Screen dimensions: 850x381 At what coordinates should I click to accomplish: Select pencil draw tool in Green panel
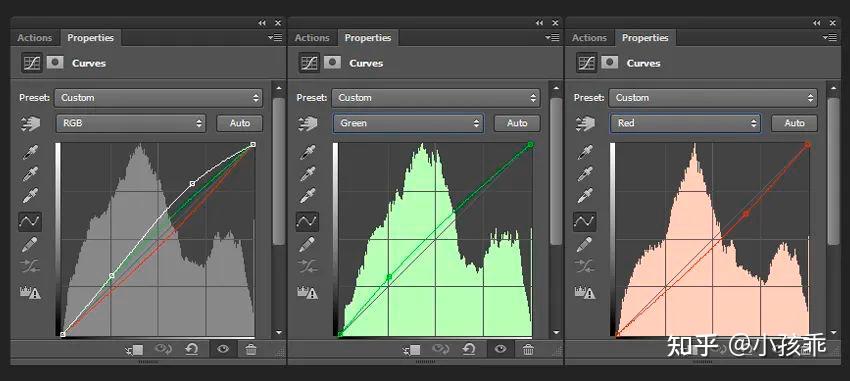(307, 244)
